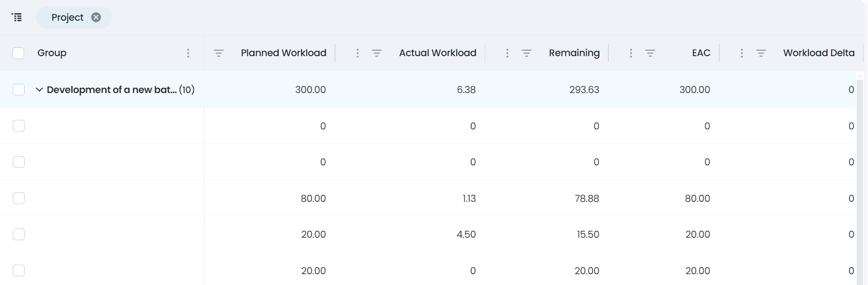Sort by Workload Delta header

[x=819, y=53]
